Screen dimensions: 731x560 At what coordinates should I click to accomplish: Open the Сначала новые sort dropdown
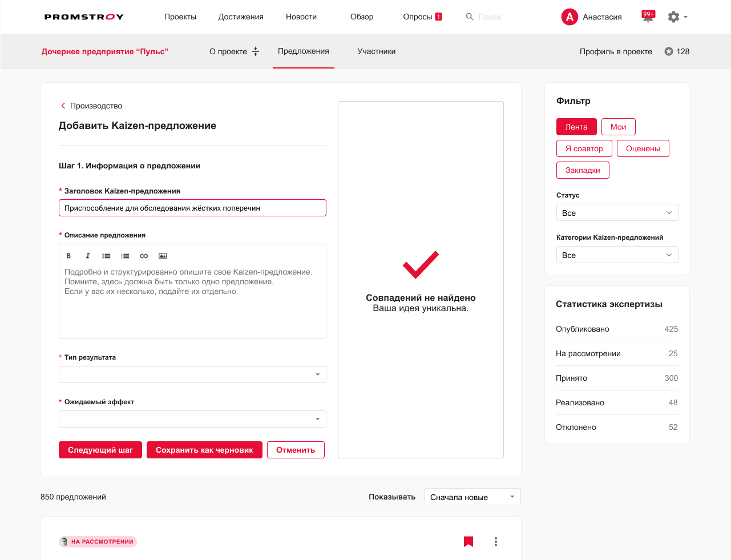[472, 497]
